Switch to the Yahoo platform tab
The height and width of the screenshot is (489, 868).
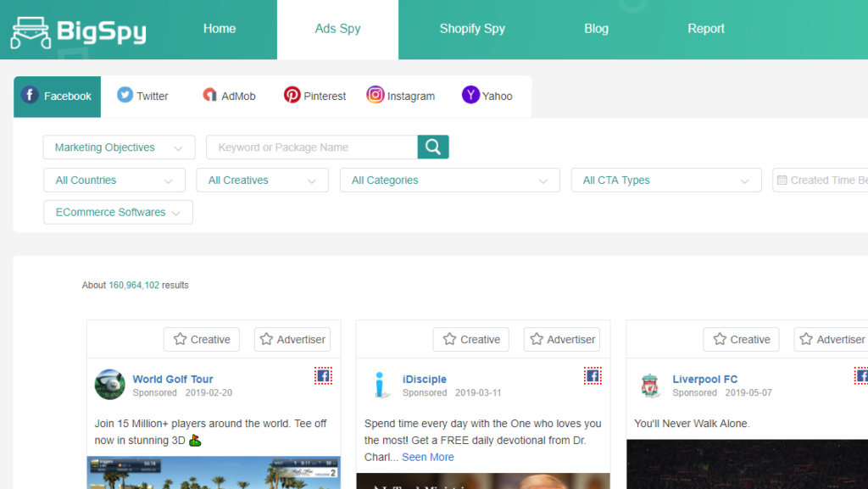(487, 97)
